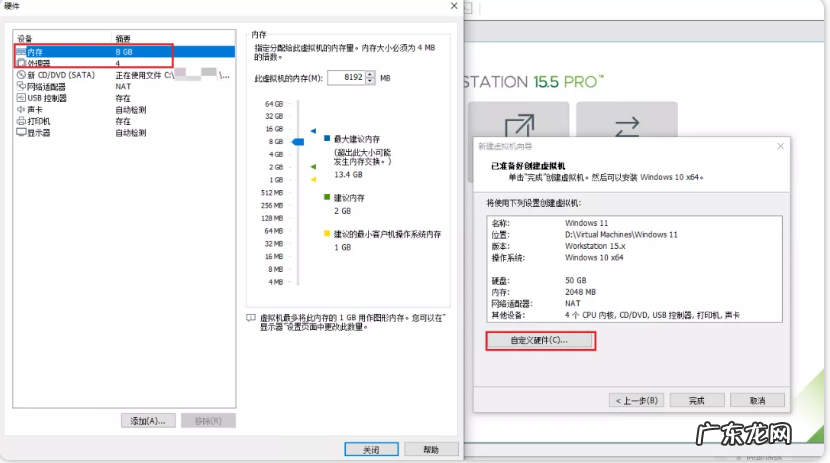
Task: Click the network adapter icon
Action: 21,86
